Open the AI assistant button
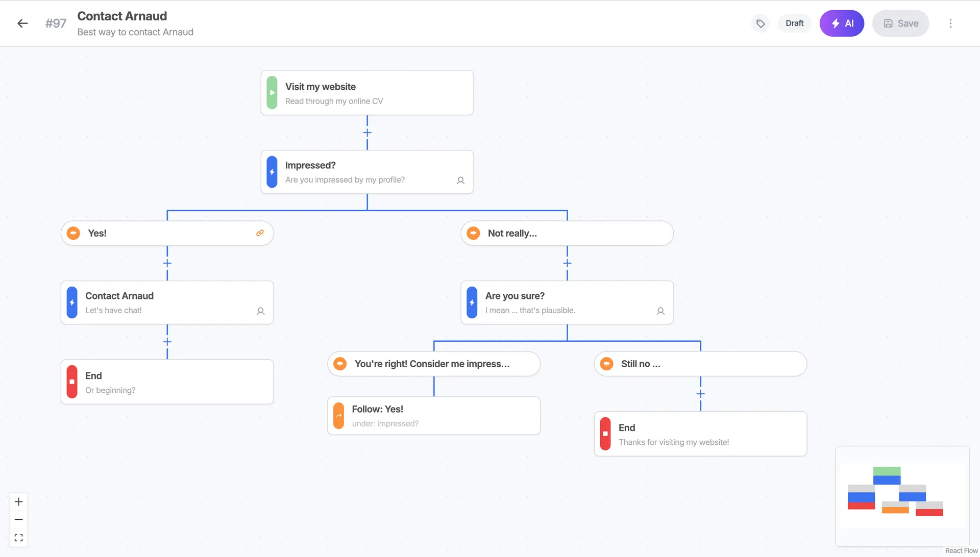This screenshot has width=980, height=557. click(842, 23)
